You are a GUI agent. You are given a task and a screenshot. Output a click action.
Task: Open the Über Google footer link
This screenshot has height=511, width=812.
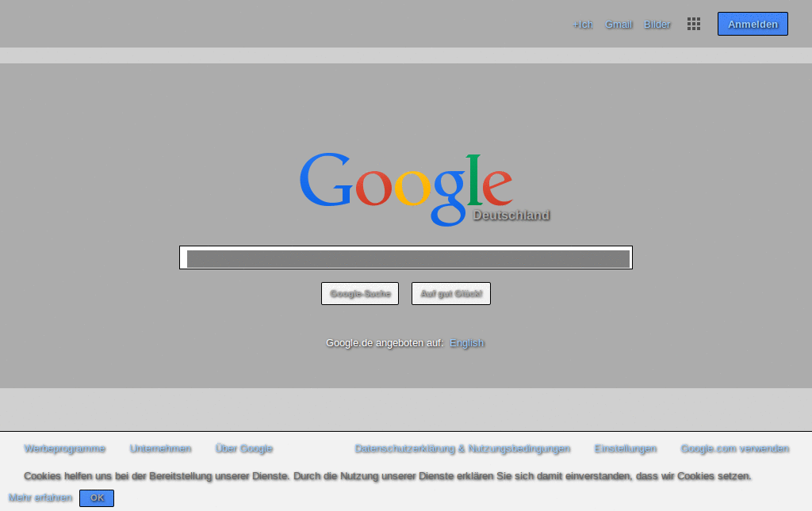click(244, 448)
